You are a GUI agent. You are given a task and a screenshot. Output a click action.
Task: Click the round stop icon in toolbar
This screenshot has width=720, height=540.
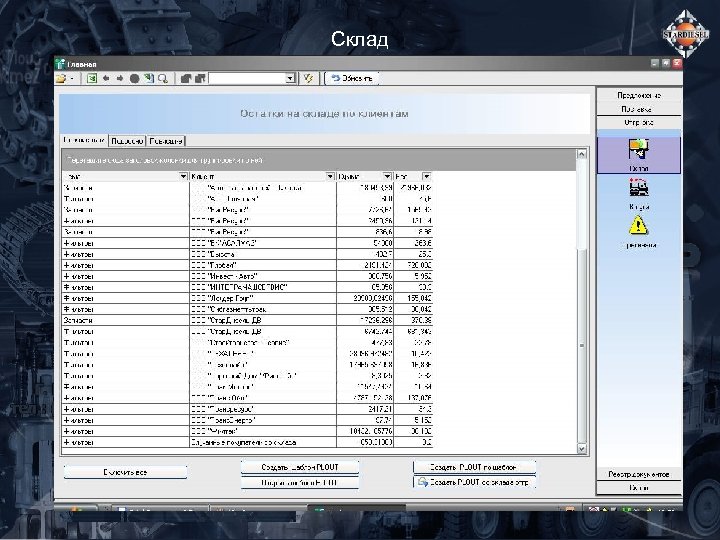(x=134, y=77)
